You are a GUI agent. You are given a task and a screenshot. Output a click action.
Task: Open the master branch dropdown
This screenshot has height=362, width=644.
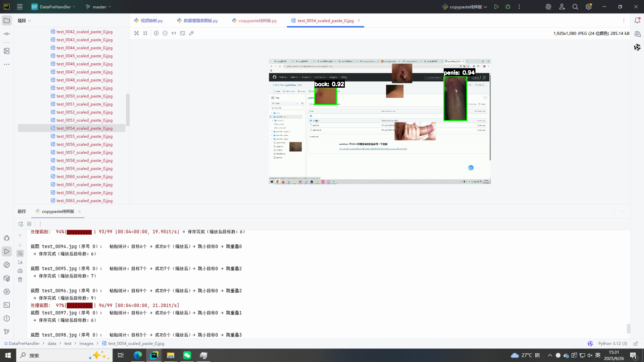pos(99,7)
